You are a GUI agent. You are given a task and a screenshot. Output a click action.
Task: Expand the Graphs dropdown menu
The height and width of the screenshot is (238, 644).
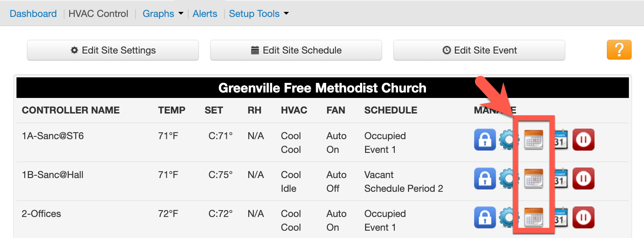(163, 14)
